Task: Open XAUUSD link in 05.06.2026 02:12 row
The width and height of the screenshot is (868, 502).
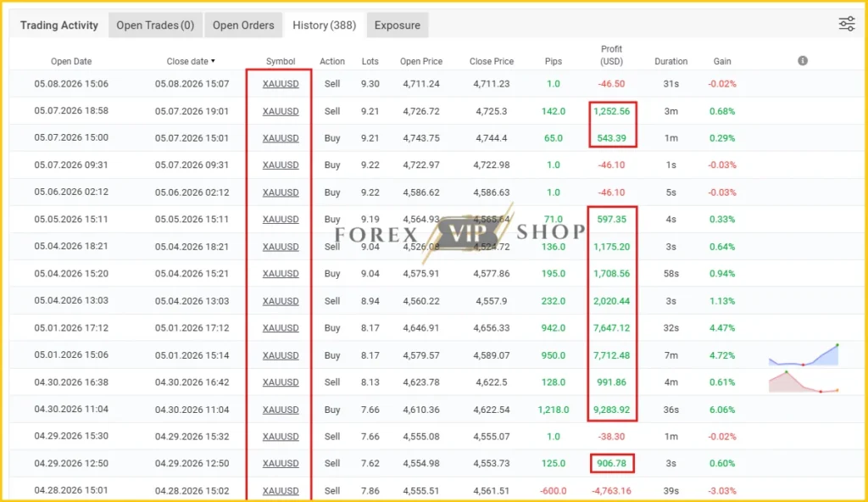Action: pos(281,192)
